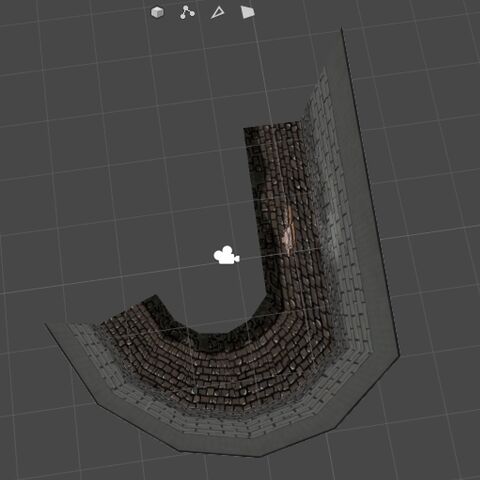Activate the triangle Edge selection mode
Screen dimensions: 480x480
tap(217, 13)
